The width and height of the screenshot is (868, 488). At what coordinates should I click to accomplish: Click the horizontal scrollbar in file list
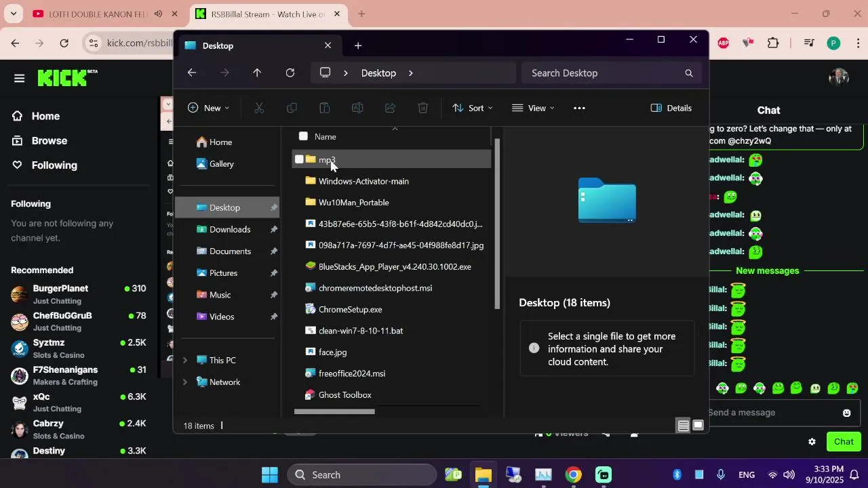coord(334,411)
